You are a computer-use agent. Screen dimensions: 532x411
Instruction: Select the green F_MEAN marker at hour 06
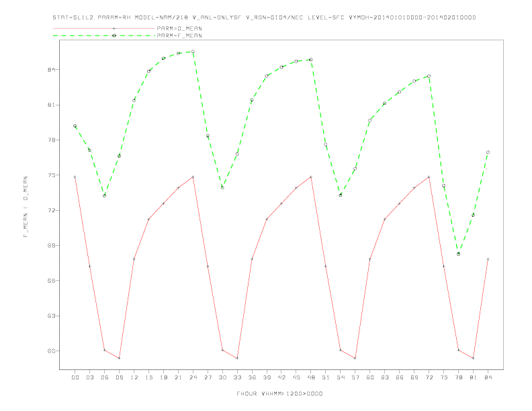coord(105,195)
